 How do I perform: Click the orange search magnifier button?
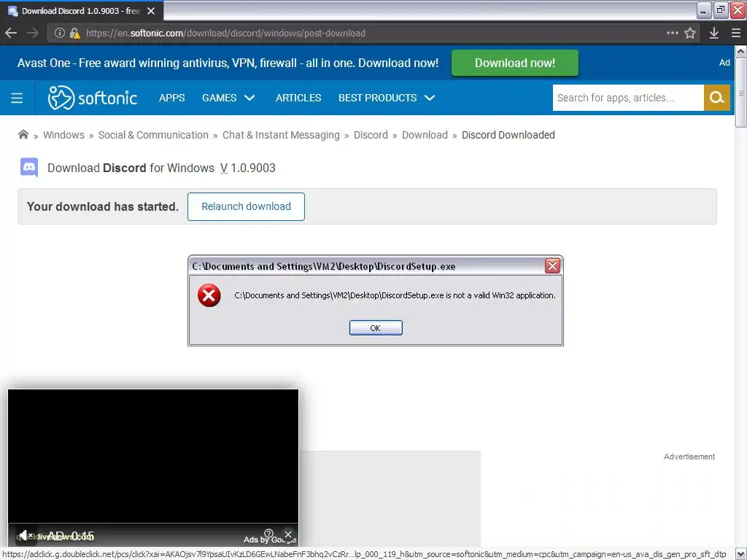[717, 98]
